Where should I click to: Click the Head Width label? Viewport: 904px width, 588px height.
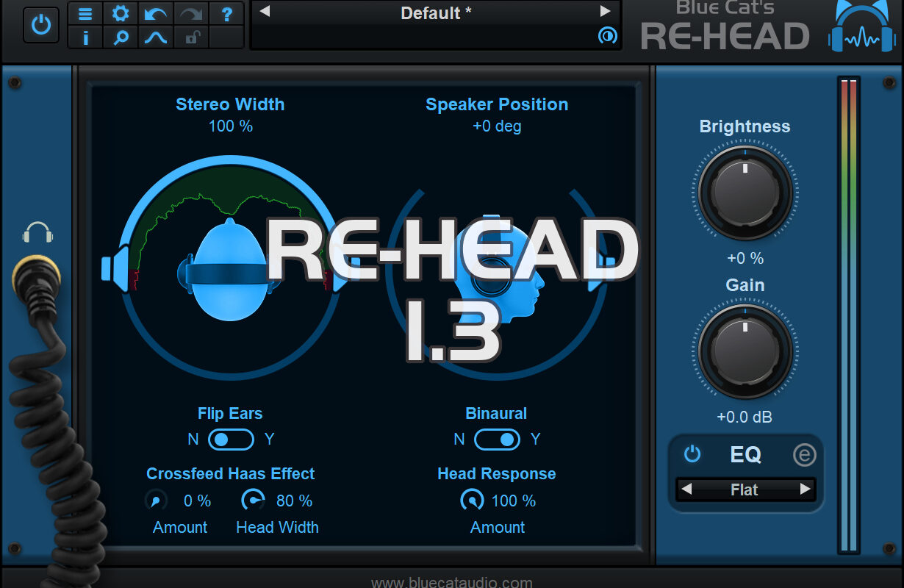[x=277, y=528]
